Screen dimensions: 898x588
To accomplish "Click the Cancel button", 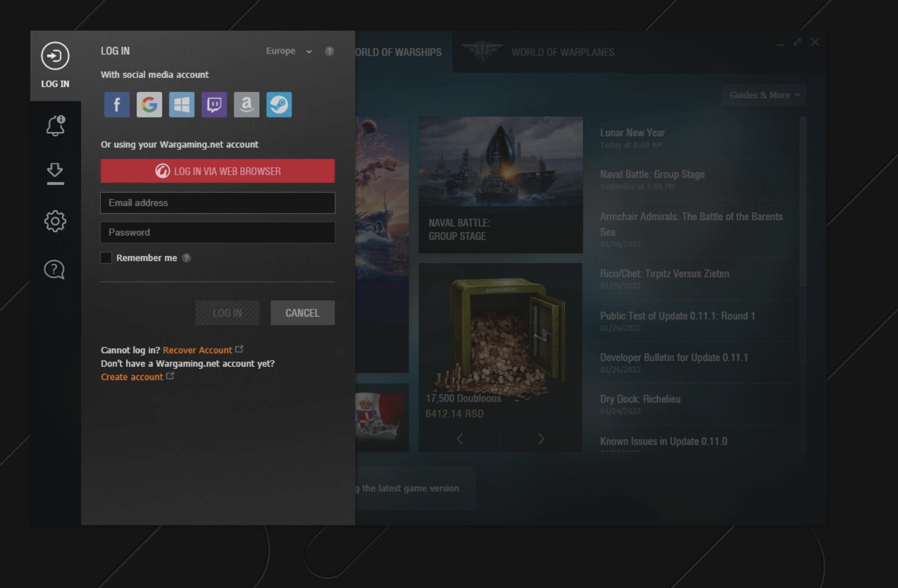I will 302,313.
